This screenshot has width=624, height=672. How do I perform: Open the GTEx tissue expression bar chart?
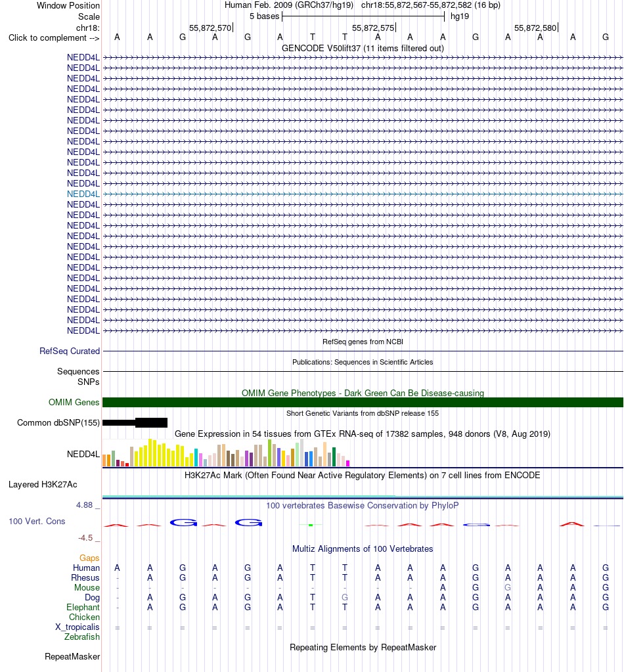(x=227, y=453)
